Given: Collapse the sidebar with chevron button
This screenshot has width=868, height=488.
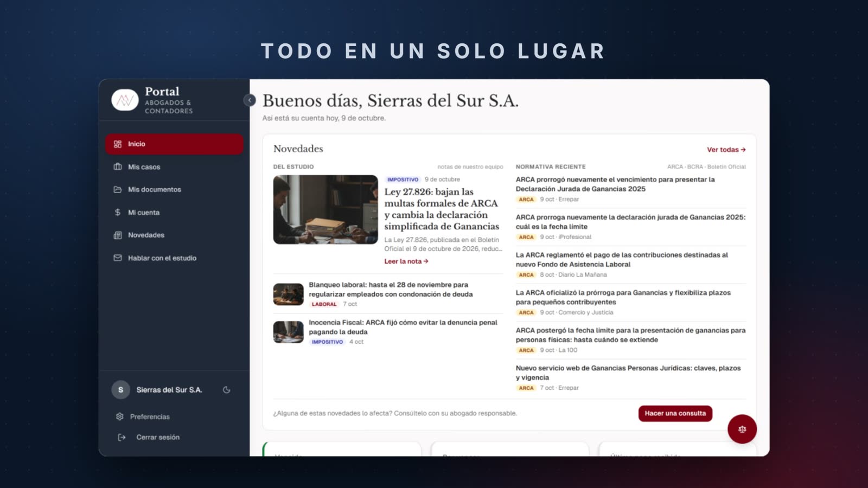Looking at the screenshot, I should [250, 100].
